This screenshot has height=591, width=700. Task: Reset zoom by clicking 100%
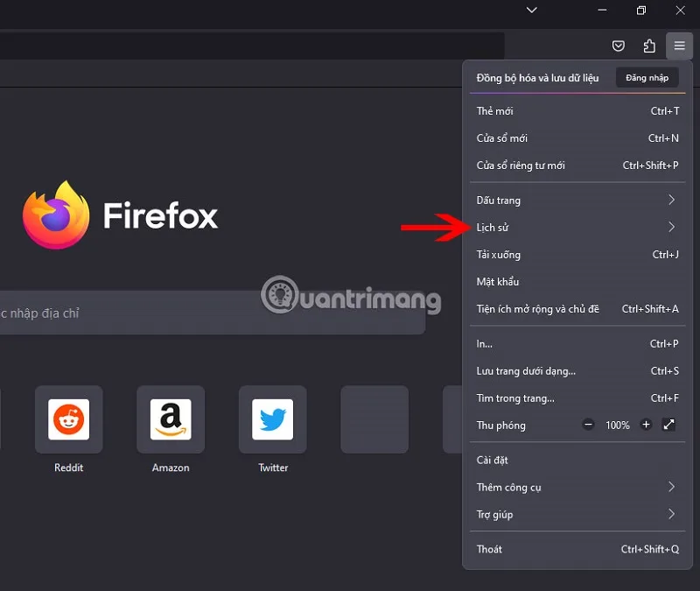tap(618, 426)
